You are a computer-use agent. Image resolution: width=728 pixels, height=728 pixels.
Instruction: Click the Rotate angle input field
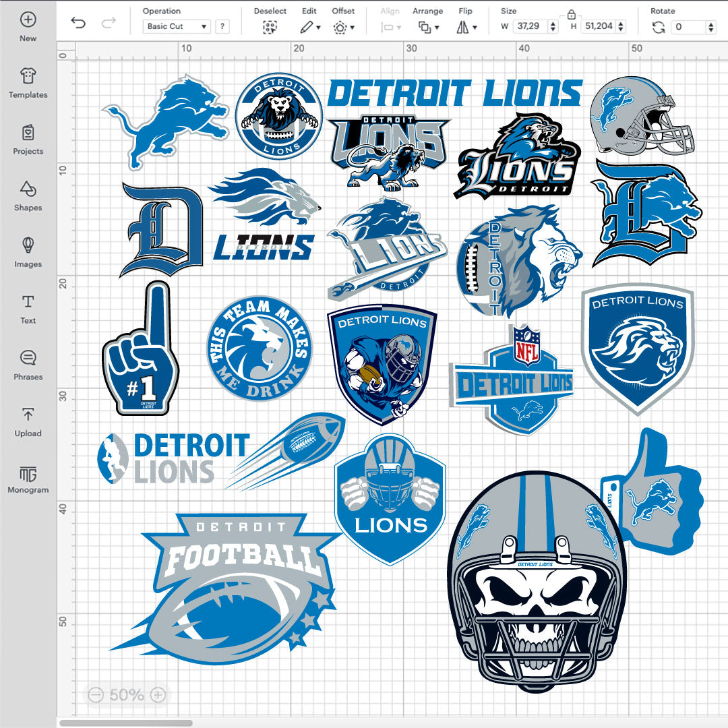tap(688, 27)
